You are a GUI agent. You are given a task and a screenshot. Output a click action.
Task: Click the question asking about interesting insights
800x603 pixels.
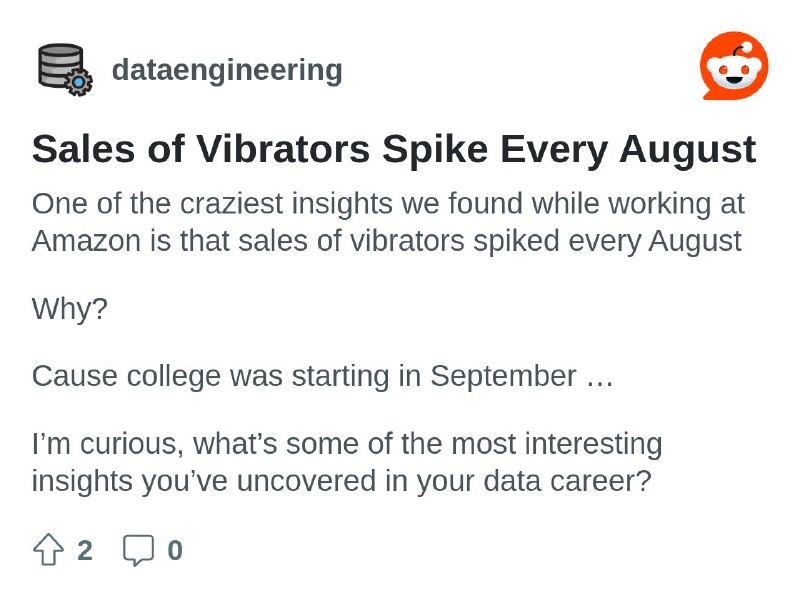tap(348, 462)
